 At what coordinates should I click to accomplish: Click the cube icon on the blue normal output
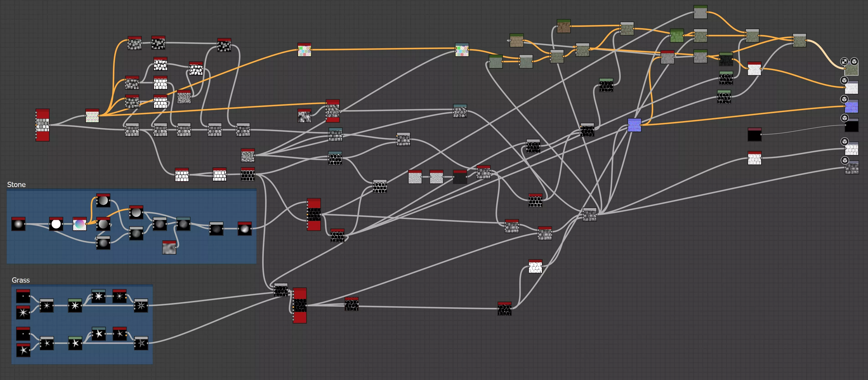844,99
